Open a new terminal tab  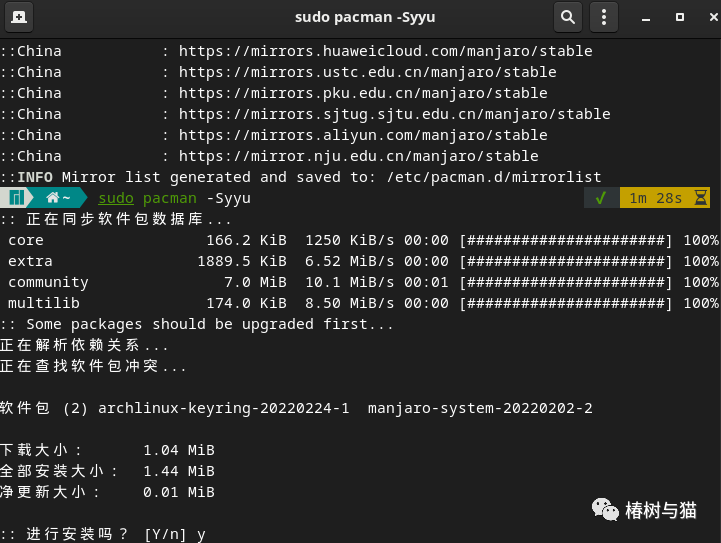coord(18,17)
